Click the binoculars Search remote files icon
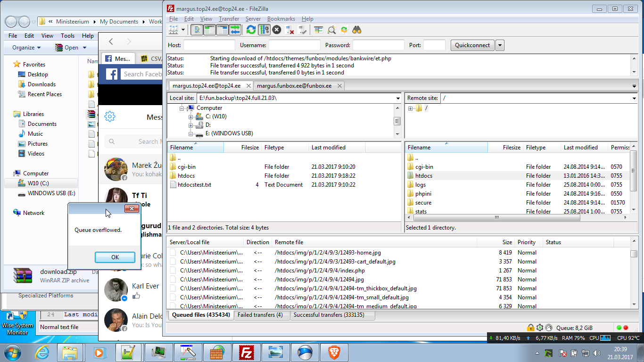Image resolution: width=644 pixels, height=362 pixels. point(357,30)
